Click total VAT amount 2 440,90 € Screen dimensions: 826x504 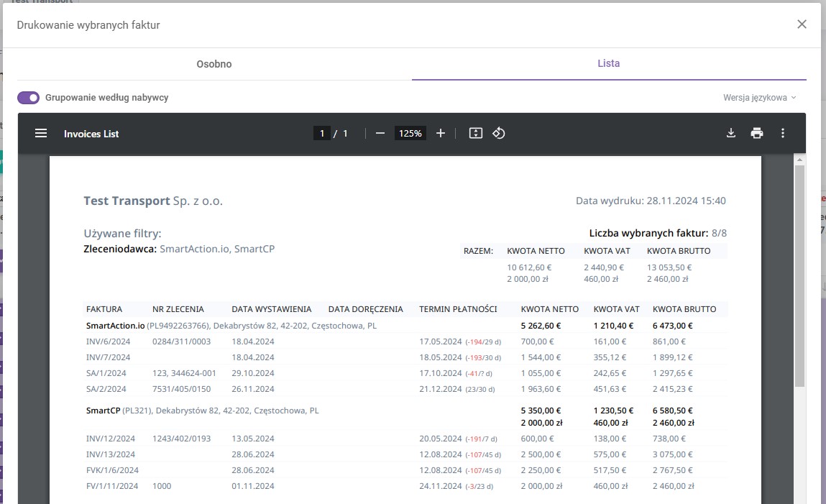tap(604, 267)
